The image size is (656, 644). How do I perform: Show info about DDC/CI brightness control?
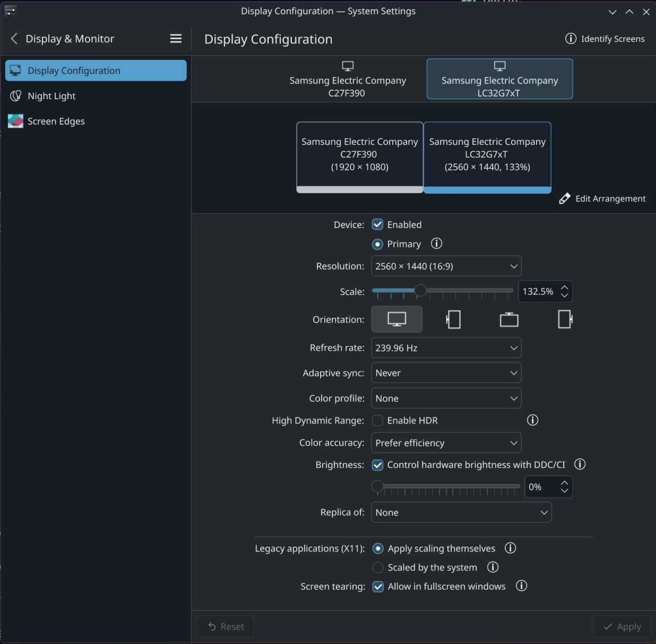tap(580, 464)
